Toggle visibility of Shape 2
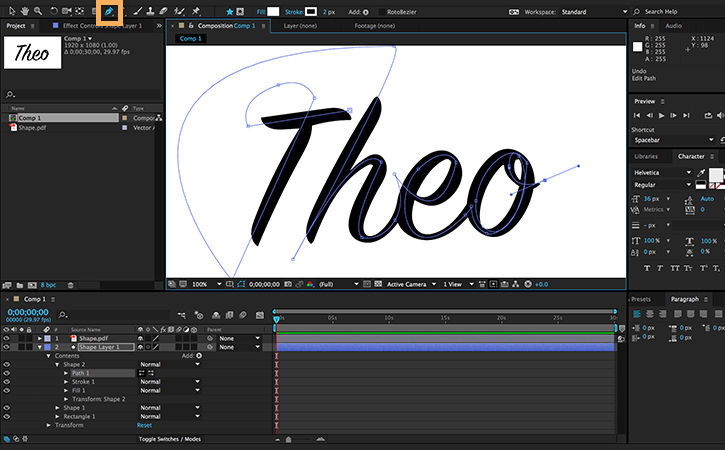The width and height of the screenshot is (725, 450). 6,364
